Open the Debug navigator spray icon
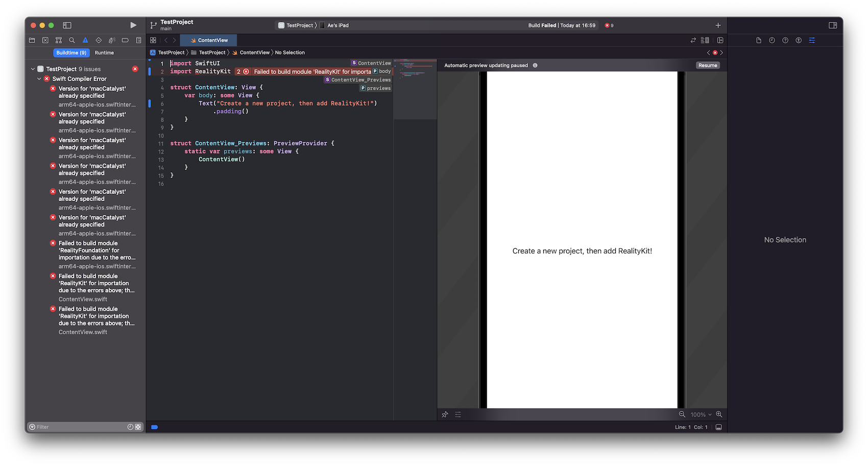This screenshot has width=868, height=466. (x=112, y=40)
